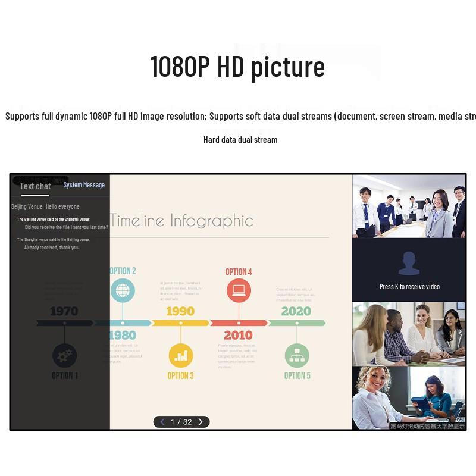Screen dimensions: 476x476
Task: Select the Option 1 gears icon
Action: click(64, 355)
